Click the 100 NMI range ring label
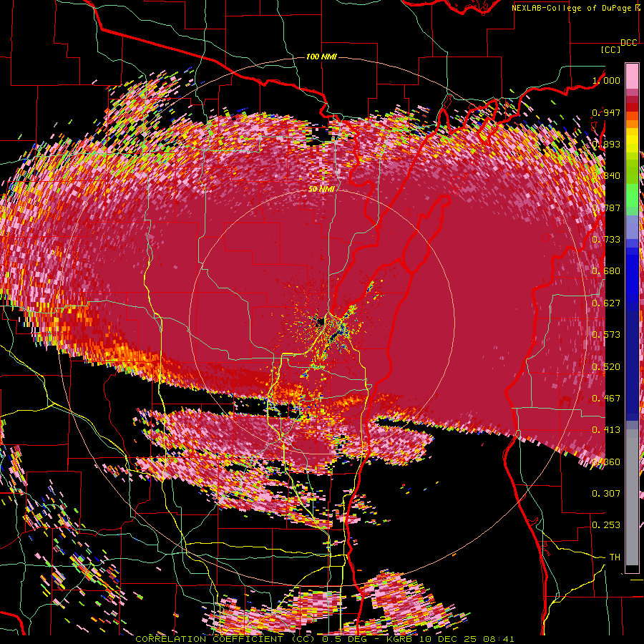 (321, 57)
